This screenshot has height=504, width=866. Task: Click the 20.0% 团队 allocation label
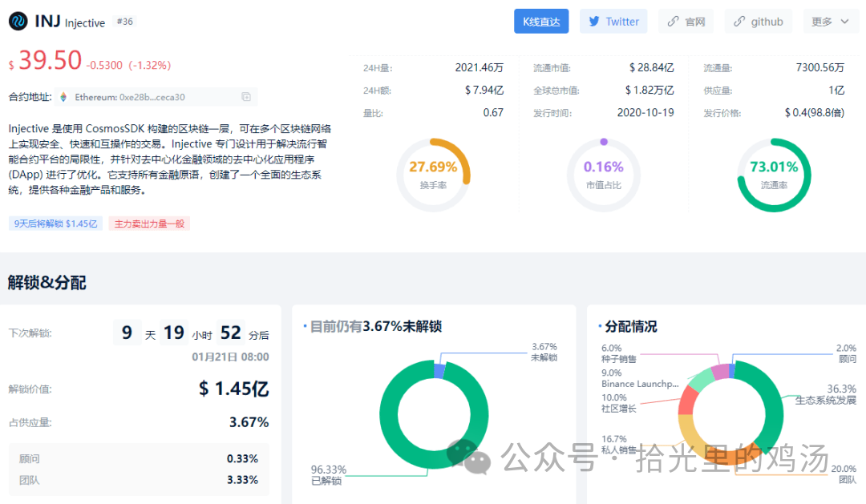pos(844,474)
